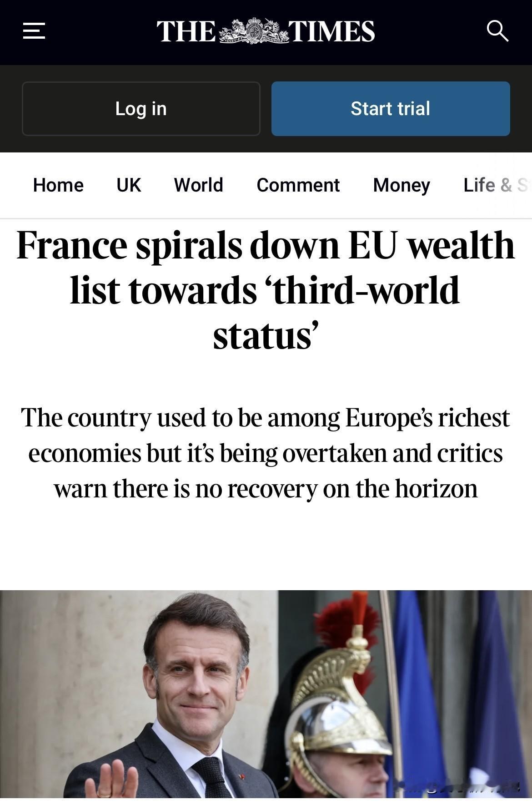This screenshot has height=805, width=532.
Task: Select the Money section tab
Action: (402, 185)
